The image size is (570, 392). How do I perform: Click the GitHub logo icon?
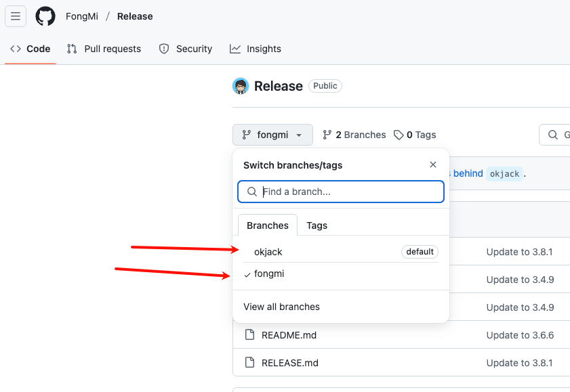[x=45, y=16]
